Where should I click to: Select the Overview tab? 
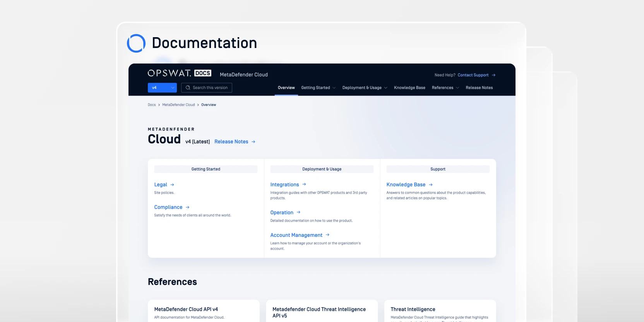(x=286, y=88)
